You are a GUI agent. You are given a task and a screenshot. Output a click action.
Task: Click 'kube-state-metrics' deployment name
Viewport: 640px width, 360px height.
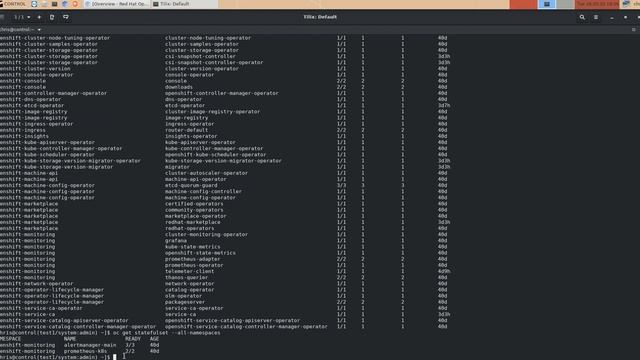[x=193, y=247]
